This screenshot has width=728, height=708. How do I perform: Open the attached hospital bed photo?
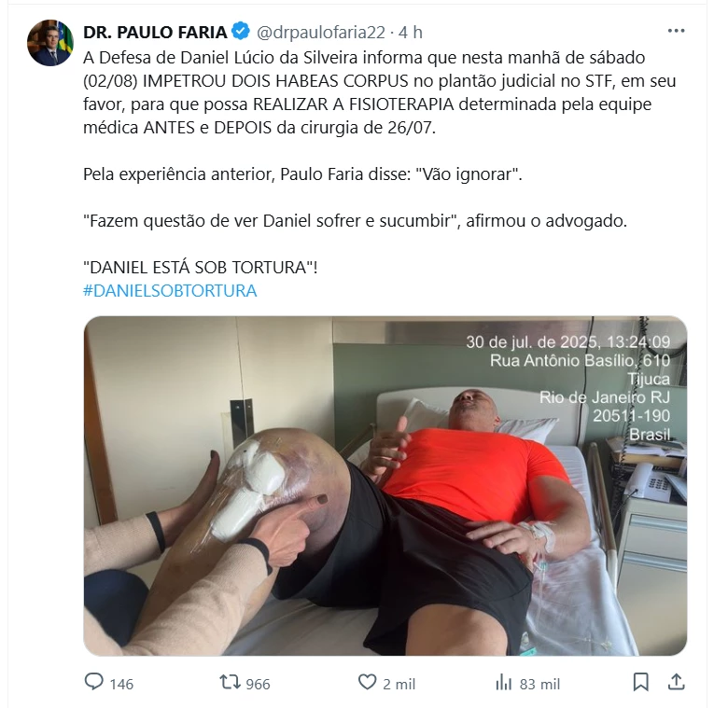pyautogui.click(x=385, y=486)
